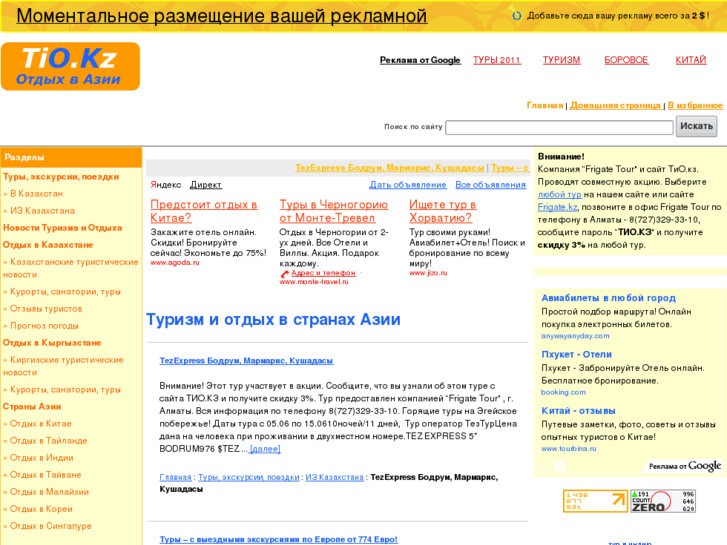Open Отдых в Тайване link

[x=45, y=475]
